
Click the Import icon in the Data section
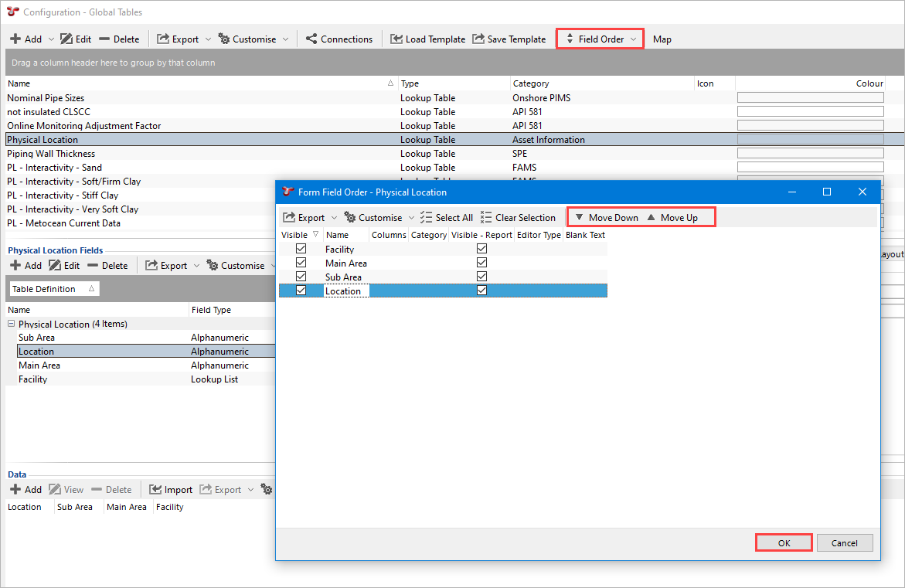[155, 489]
